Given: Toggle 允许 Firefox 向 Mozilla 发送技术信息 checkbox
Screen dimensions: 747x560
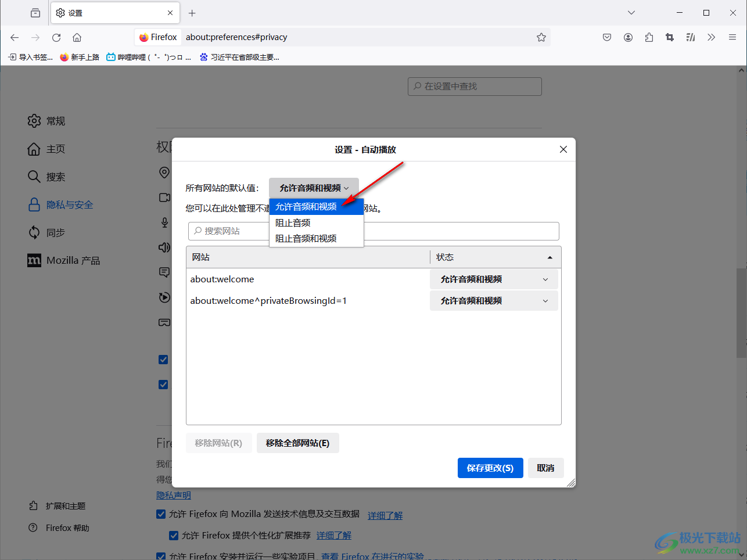Looking at the screenshot, I should [x=161, y=514].
